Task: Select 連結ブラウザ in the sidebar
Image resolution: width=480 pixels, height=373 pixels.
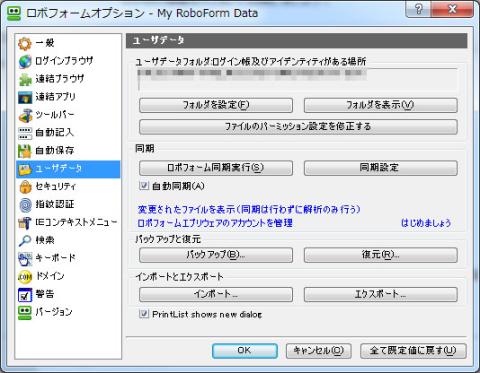Action: tap(68, 79)
